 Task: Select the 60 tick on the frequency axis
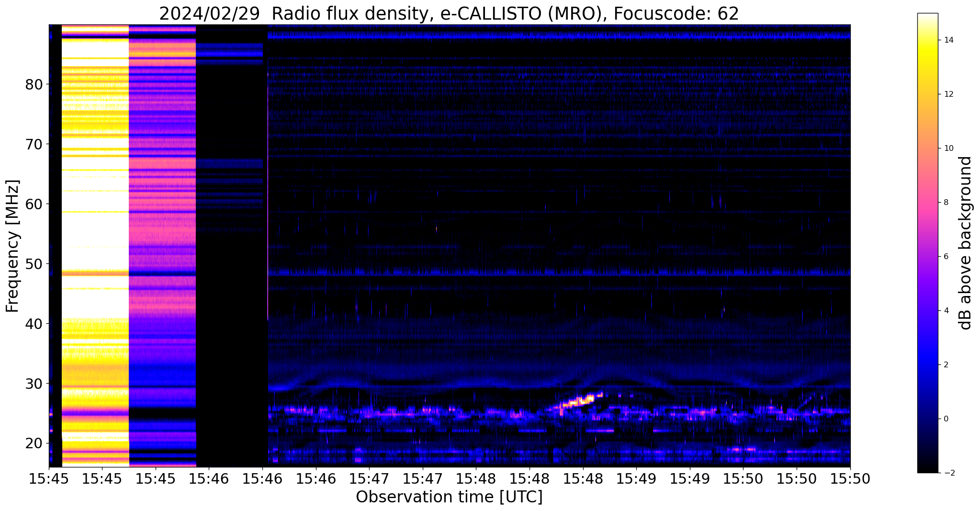point(34,204)
